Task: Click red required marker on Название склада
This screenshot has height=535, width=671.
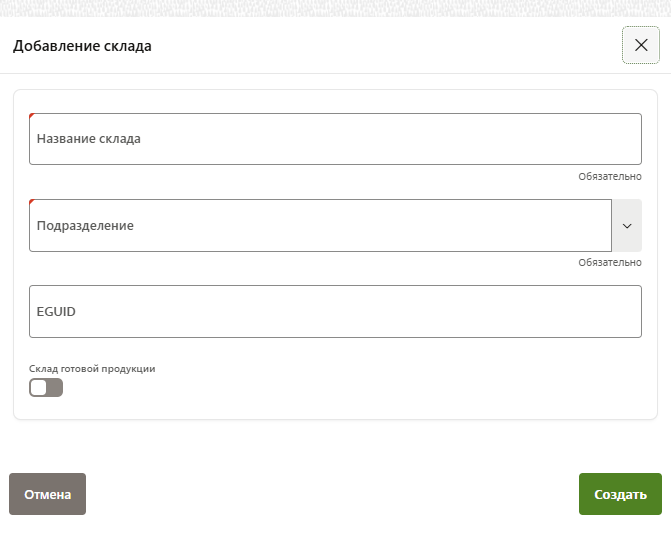Action: click(x=32, y=116)
